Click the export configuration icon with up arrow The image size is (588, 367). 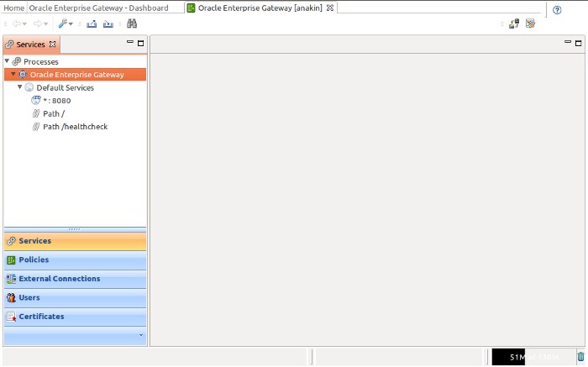[92, 24]
